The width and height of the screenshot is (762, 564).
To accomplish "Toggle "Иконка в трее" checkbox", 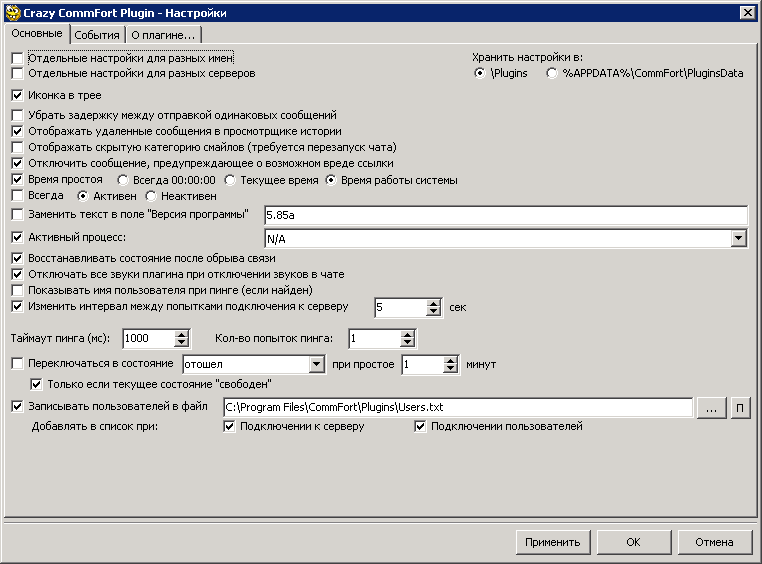I will point(16,95).
